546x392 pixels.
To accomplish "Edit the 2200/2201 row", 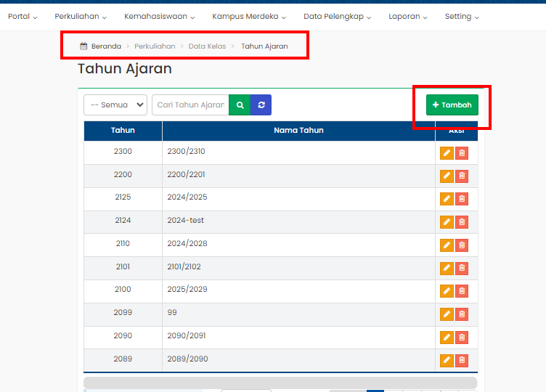I will pyautogui.click(x=447, y=176).
